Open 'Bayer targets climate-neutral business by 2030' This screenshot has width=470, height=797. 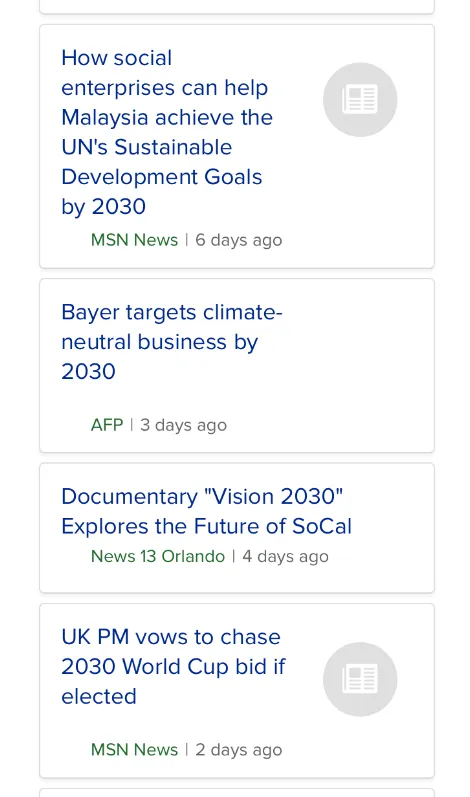tap(172, 342)
